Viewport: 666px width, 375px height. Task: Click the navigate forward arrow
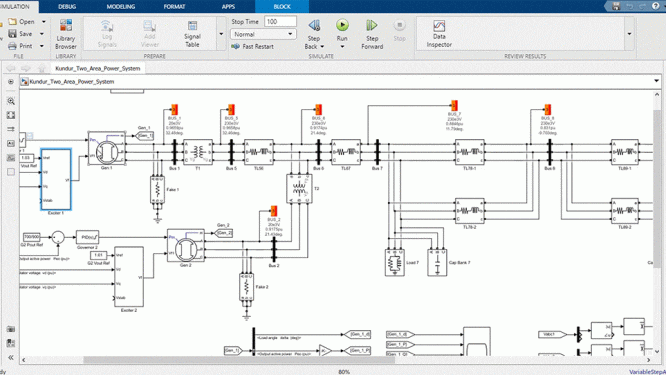point(26,68)
